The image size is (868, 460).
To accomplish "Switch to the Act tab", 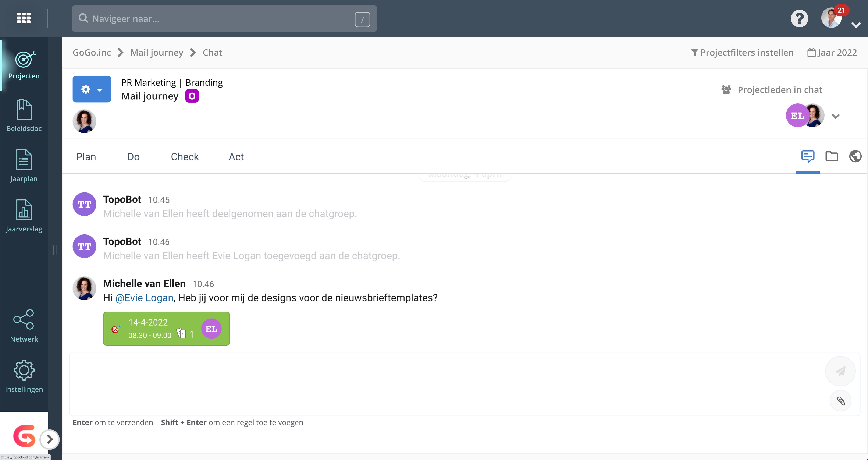I will point(236,157).
